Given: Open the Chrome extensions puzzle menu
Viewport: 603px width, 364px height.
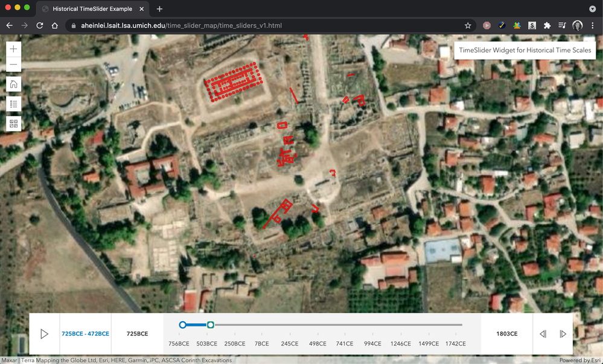Looking at the screenshot, I should click(547, 26).
